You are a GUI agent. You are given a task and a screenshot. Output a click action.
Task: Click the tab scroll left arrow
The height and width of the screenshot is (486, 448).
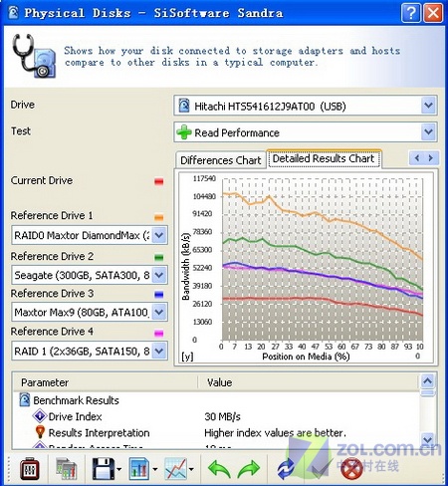point(417,158)
